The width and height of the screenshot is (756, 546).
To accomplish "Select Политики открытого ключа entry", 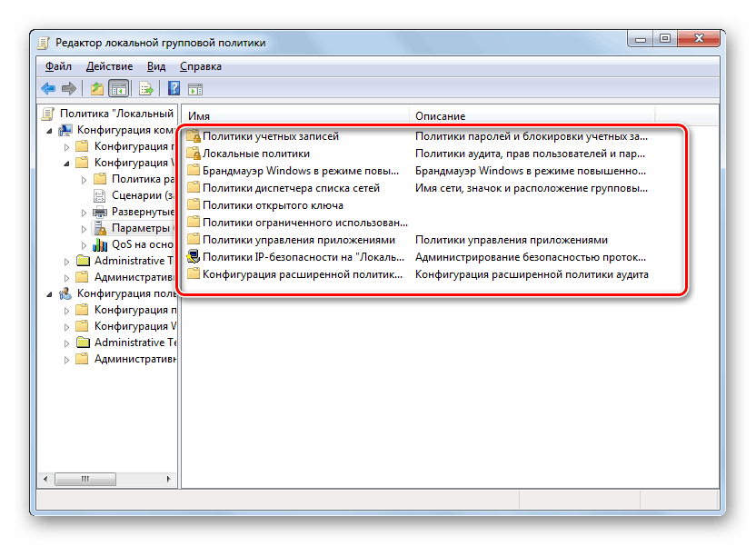I will tap(273, 205).
